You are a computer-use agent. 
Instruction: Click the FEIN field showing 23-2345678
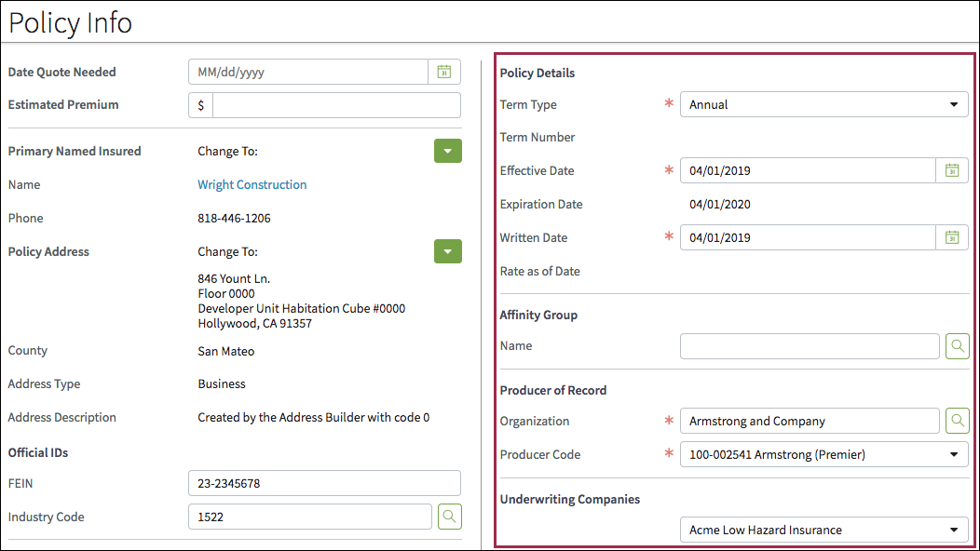(x=324, y=483)
